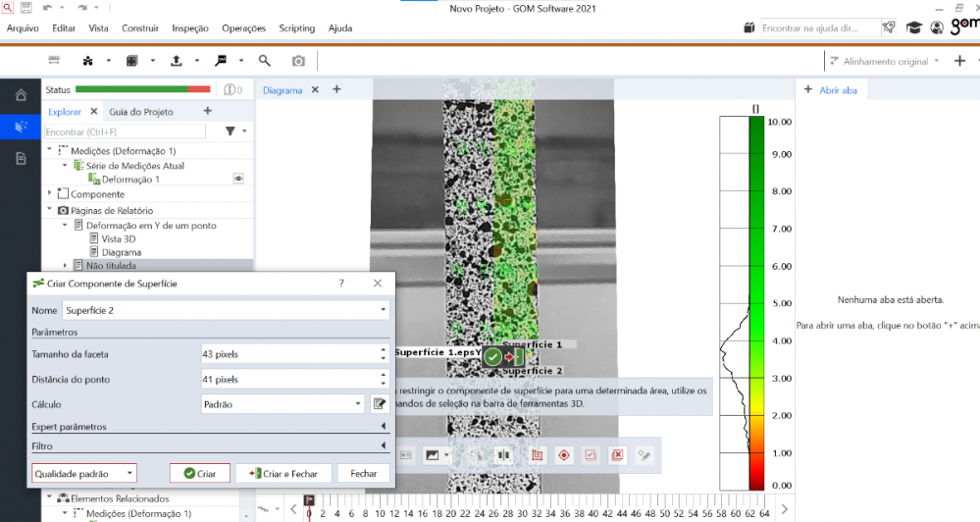
Task: Switch to the Guia do Projeto tab
Action: click(141, 112)
